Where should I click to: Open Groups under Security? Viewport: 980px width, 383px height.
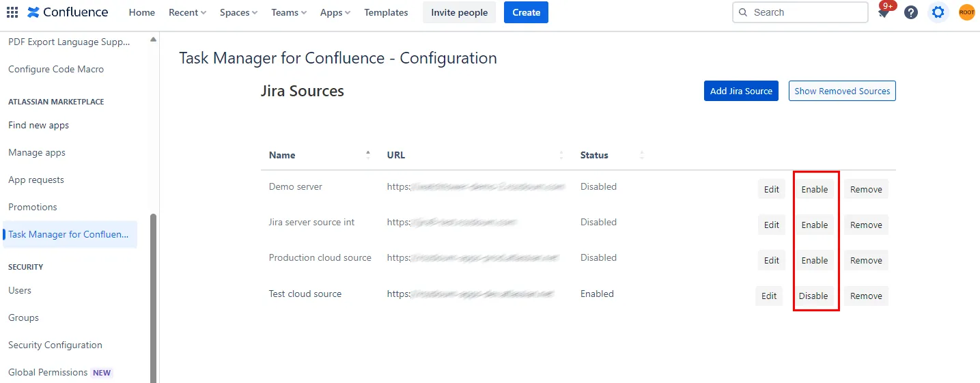23,317
